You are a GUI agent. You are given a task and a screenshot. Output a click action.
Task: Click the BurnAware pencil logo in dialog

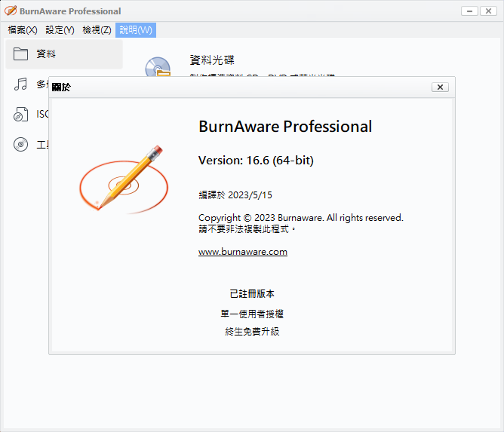coord(124,179)
